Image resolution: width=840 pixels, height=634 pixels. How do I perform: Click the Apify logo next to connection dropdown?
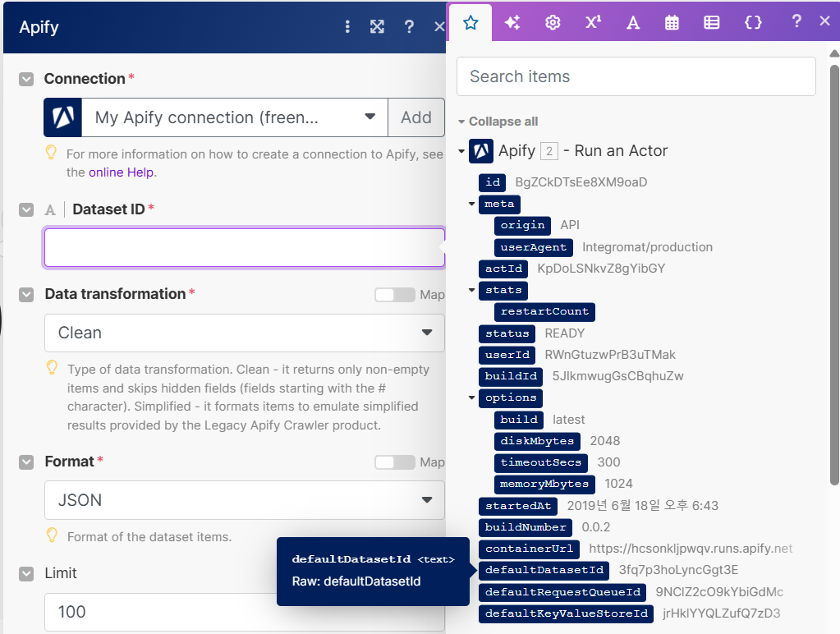click(x=62, y=117)
